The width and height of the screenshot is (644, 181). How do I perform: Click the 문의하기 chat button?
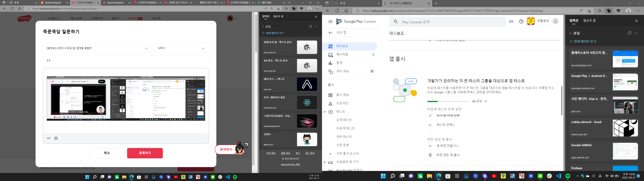[x=226, y=149]
